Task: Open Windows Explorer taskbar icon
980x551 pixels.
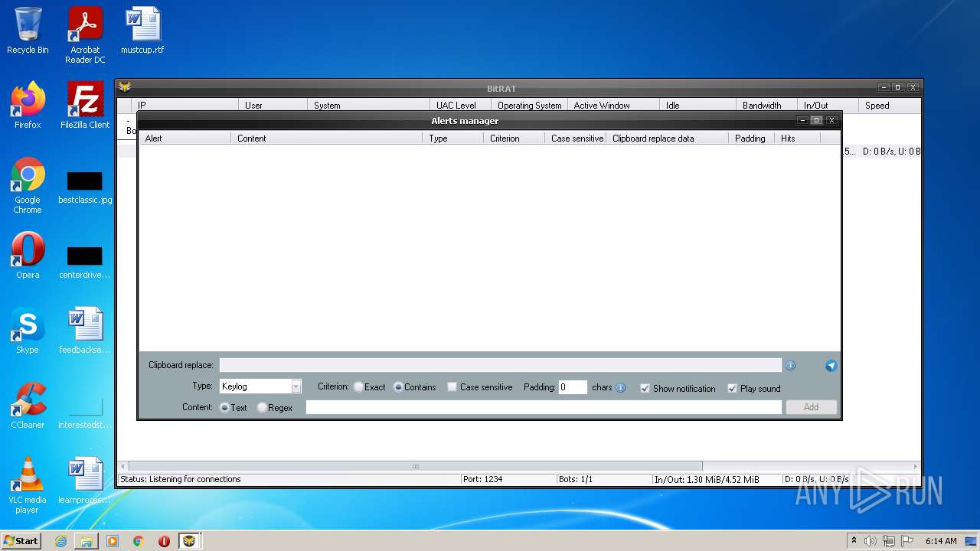Action: (87, 541)
